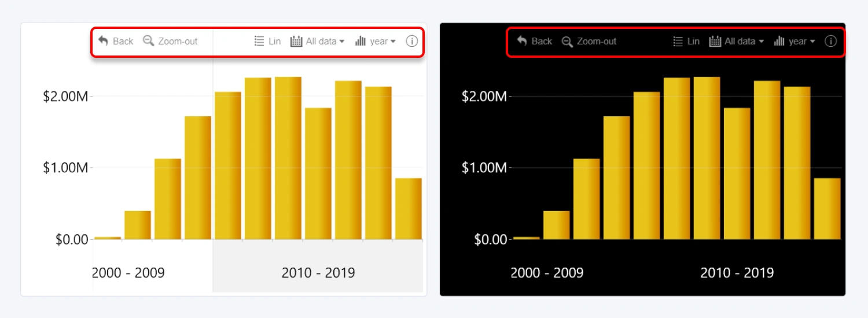Click the Zoom-out magnifier icon in dark chart
Image resolution: width=868 pixels, height=318 pixels.
[x=567, y=41]
